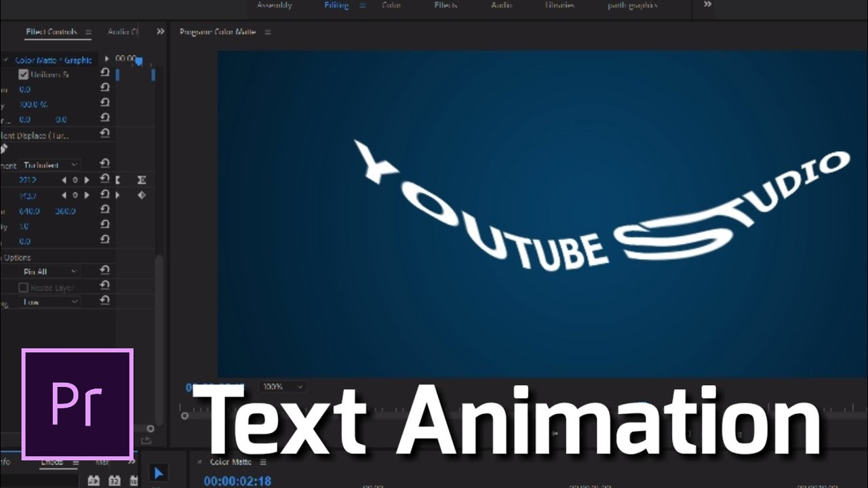Select the first keyframe on 201.2 row
The width and height of the screenshot is (868, 488).
(x=119, y=180)
